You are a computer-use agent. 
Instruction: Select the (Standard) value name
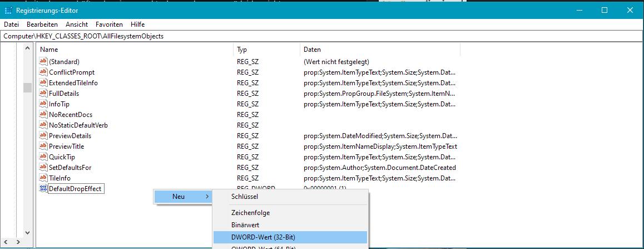[x=64, y=62]
